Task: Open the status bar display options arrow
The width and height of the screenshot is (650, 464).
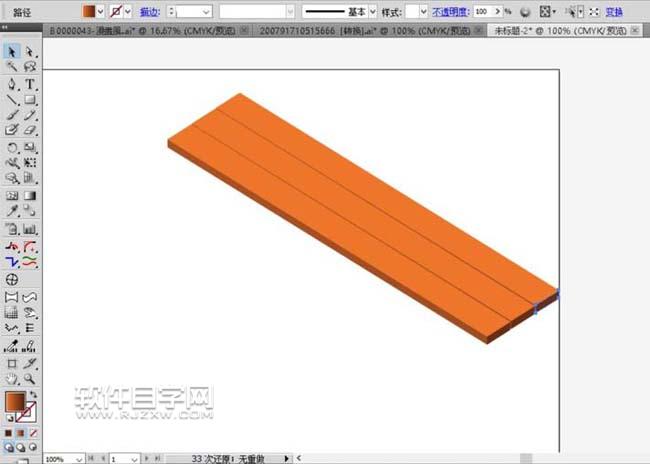Action: (x=286, y=458)
